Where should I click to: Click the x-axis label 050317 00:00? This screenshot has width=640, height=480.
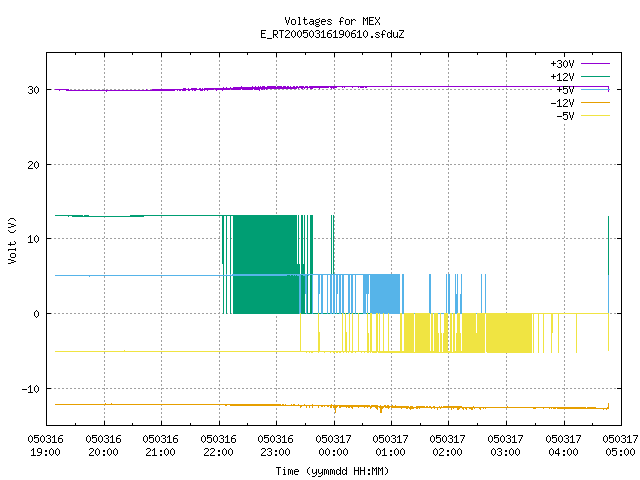click(334, 445)
